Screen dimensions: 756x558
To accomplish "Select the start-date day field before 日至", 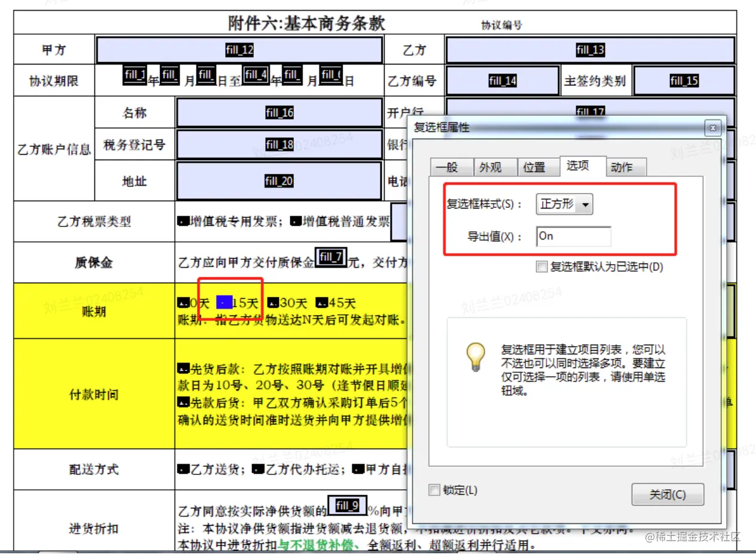I will (x=206, y=75).
